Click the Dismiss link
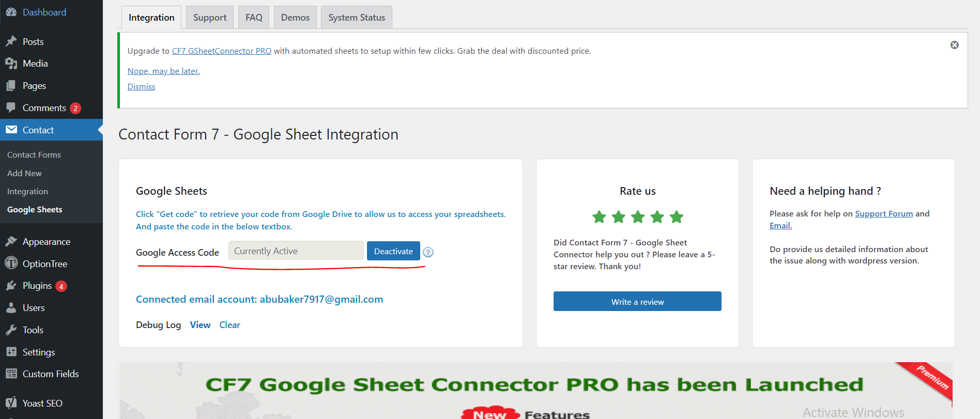980x419 pixels. tap(141, 86)
